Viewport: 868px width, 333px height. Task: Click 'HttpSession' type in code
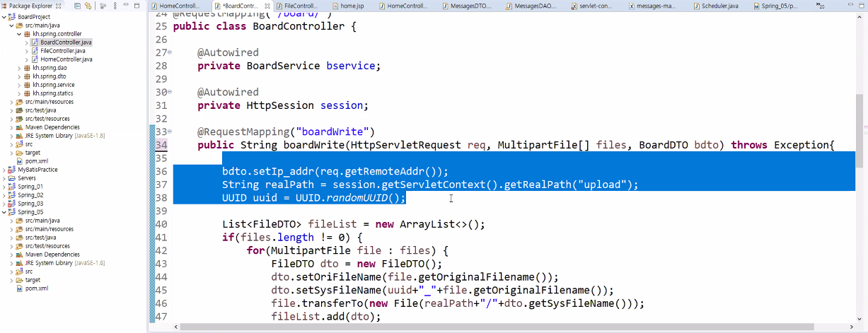point(280,105)
